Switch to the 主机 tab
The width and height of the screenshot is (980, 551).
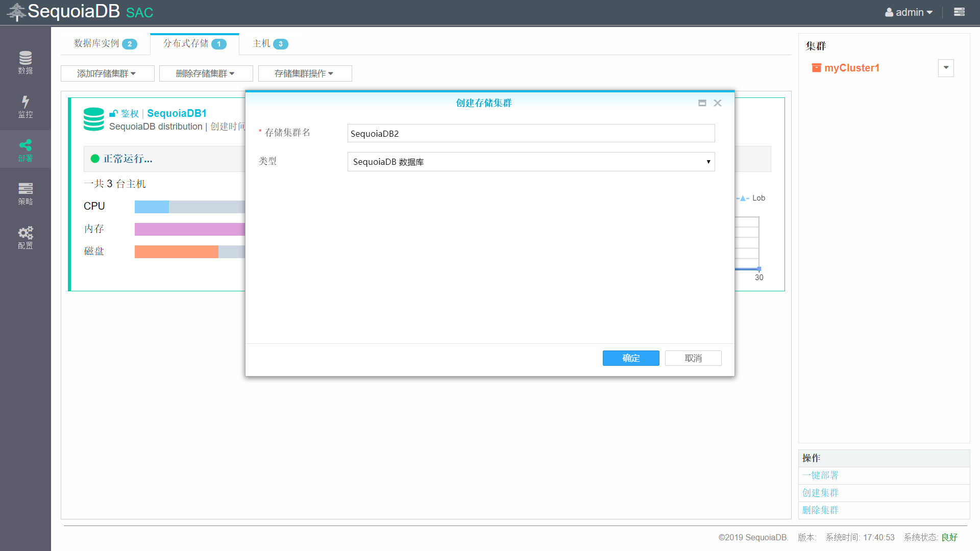point(270,44)
